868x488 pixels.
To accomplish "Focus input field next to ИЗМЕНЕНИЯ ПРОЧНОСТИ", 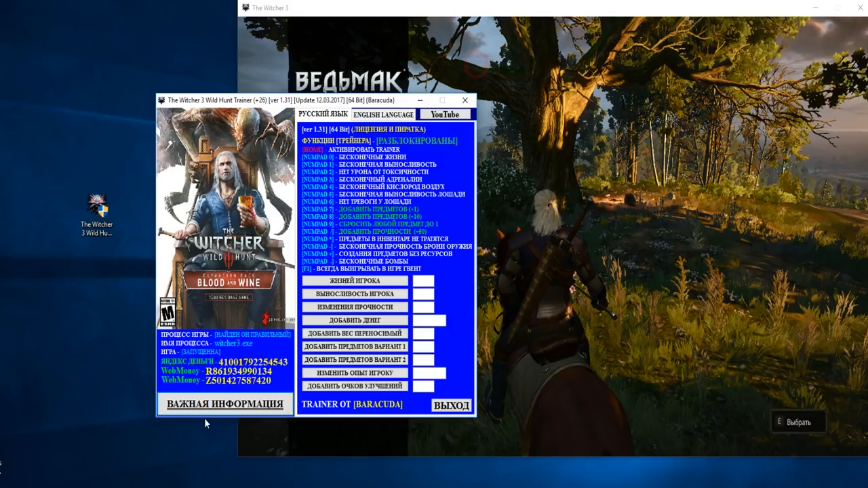I will coord(423,307).
